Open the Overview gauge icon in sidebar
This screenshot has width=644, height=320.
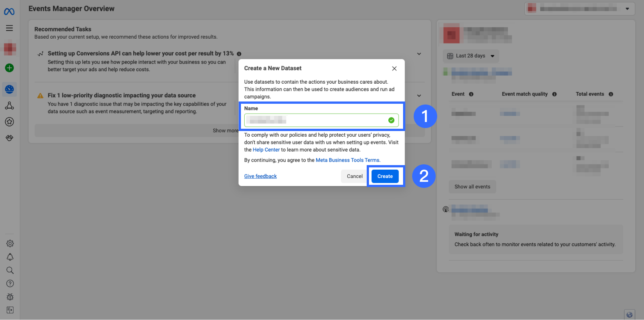pyautogui.click(x=9, y=89)
